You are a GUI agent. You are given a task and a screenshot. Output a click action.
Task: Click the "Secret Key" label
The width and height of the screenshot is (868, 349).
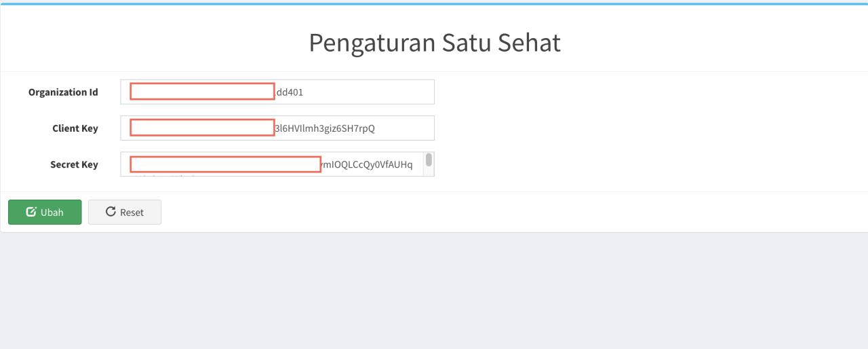coord(74,164)
